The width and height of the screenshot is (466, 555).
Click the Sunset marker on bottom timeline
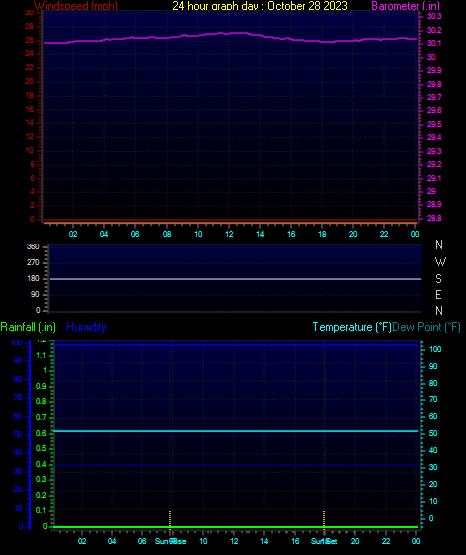tap(324, 541)
